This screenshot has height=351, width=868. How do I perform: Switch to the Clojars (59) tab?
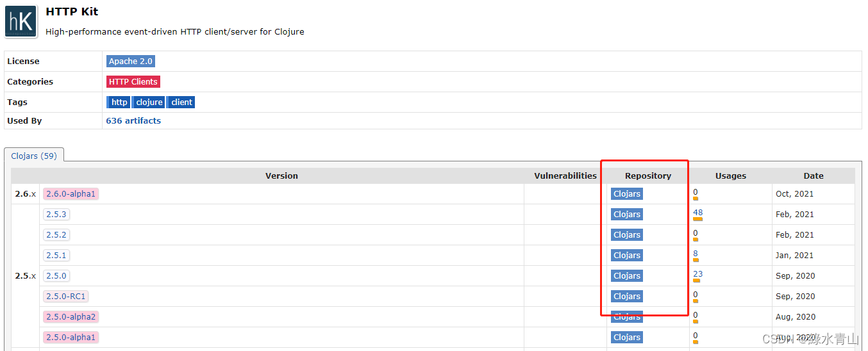point(34,156)
